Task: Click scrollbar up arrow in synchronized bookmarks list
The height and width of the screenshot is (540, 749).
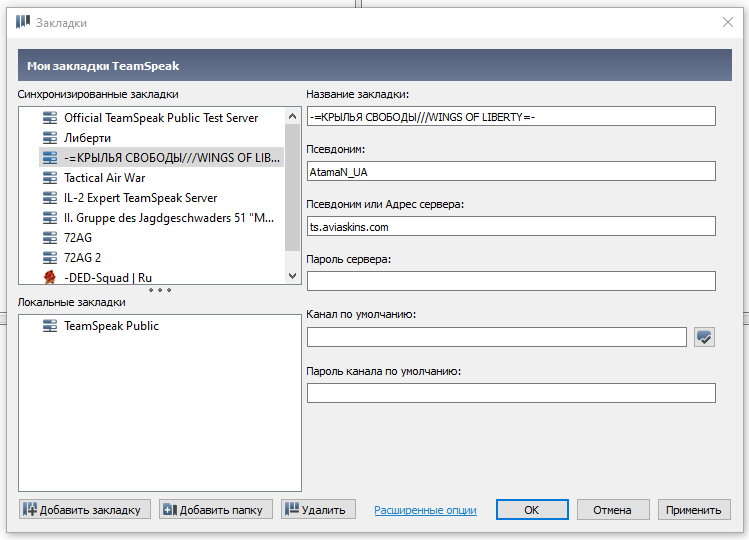Action: click(x=292, y=116)
